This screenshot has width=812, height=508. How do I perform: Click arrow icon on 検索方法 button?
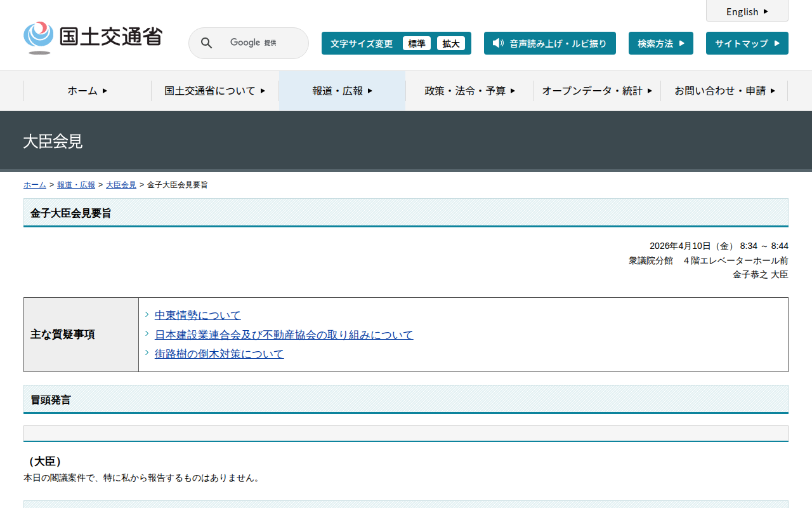pos(682,43)
